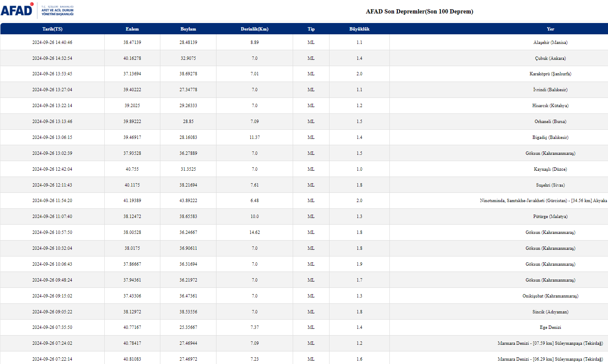Click longitude value 36.90611

188,248
